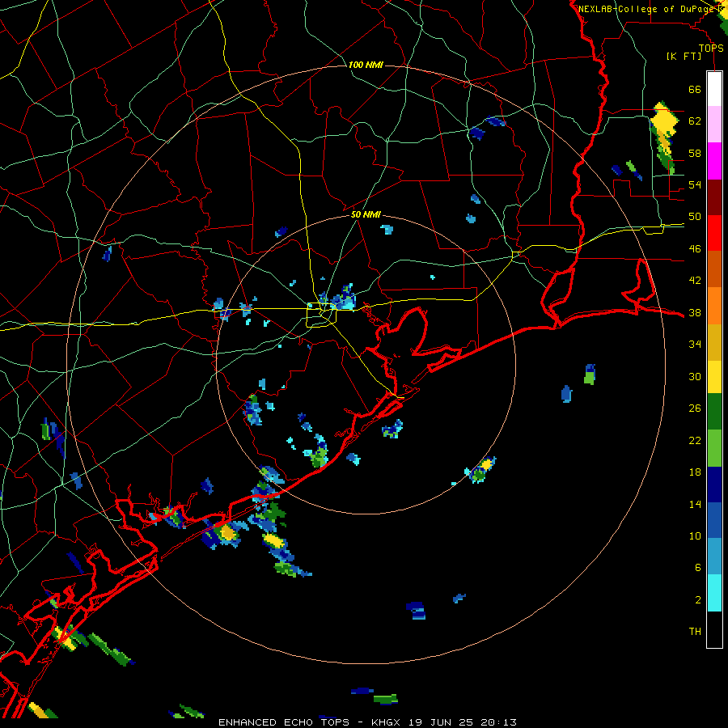728x728 pixels.
Task: Select the '46' legend value
Action: pyautogui.click(x=695, y=249)
